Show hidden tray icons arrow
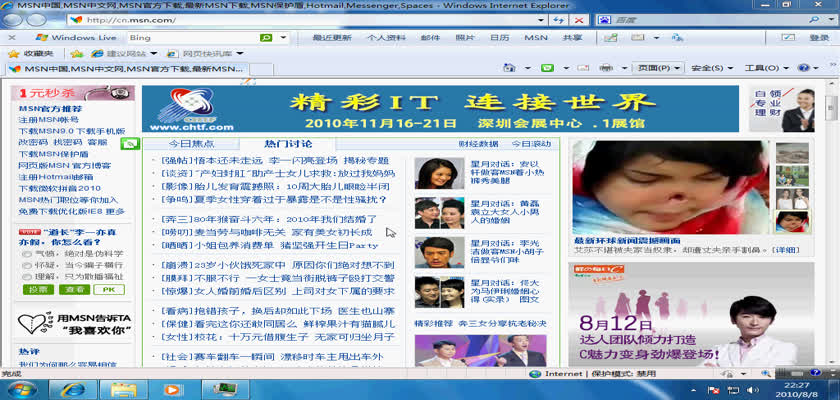Screen dimensions: 840x400 tap(694, 390)
